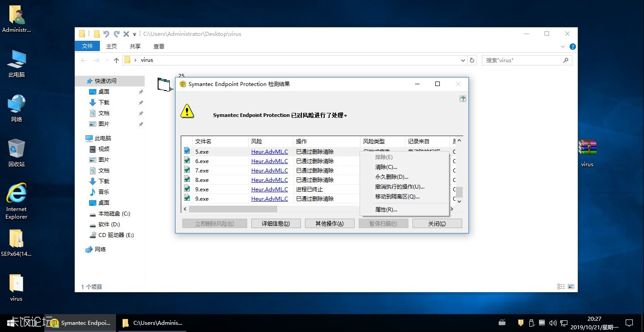Open Heur.AdvML.C link for 7.exe
Image resolution: width=644 pixels, height=332 pixels.
(x=270, y=170)
